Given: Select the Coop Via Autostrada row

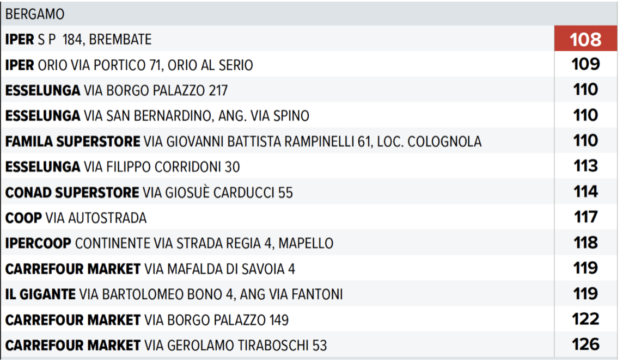Looking at the screenshot, I should pyautogui.click(x=76, y=218).
